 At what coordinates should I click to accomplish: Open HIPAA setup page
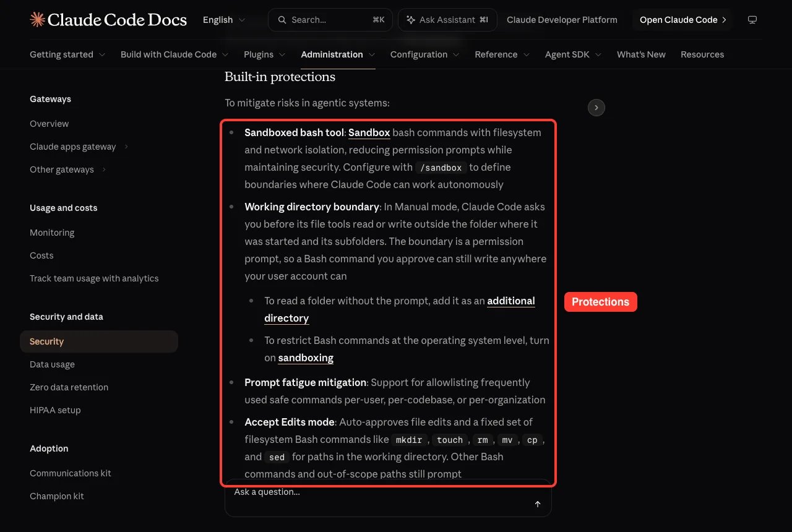coord(55,410)
